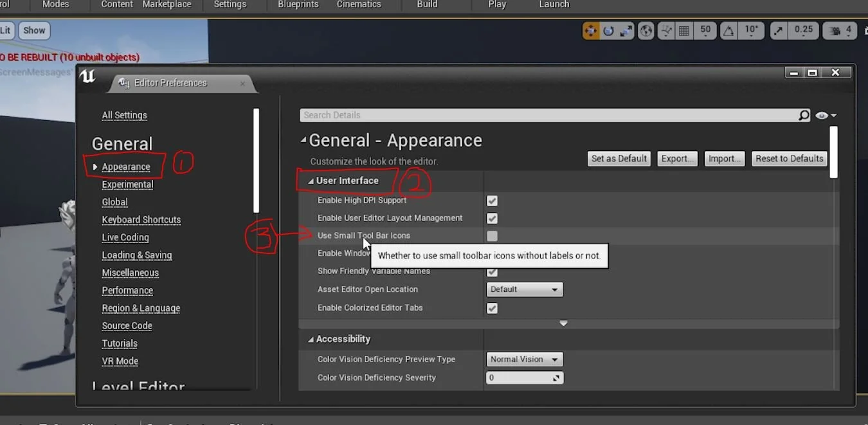
Task: Toggle rotation snapping angle icon
Action: pos(728,30)
